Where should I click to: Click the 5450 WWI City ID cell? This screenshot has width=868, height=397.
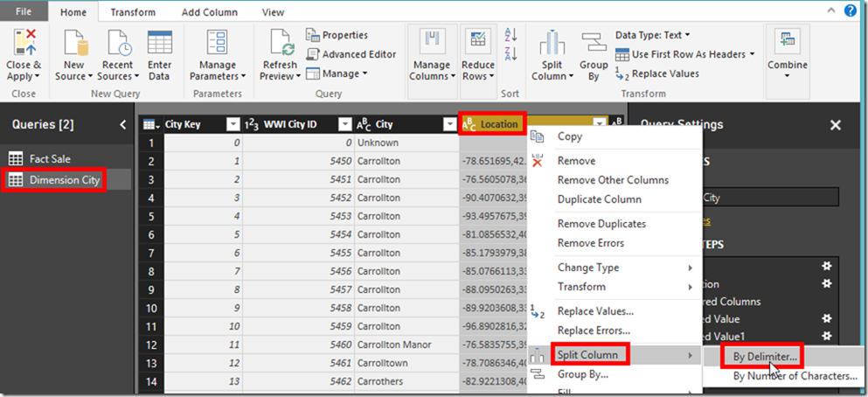click(x=298, y=161)
